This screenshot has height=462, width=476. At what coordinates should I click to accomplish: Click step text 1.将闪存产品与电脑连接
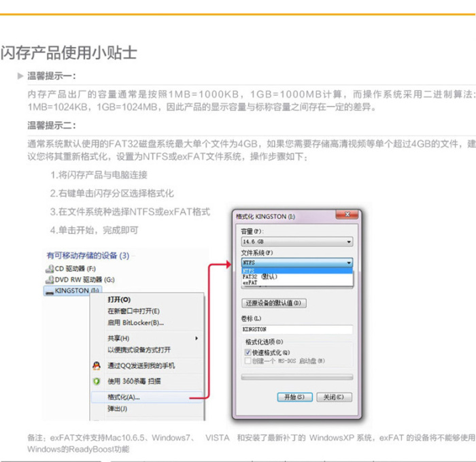coord(99,175)
